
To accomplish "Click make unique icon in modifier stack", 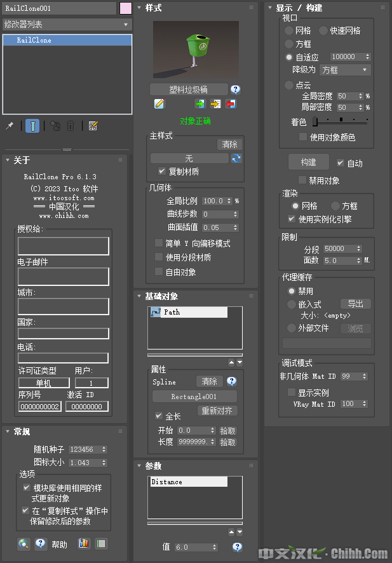I will point(55,126).
